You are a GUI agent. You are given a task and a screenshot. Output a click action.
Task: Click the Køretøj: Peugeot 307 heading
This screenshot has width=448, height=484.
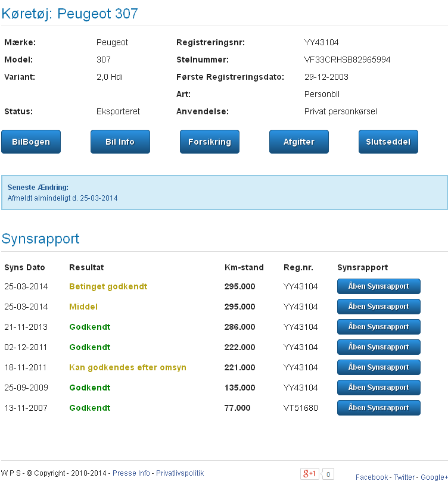(x=70, y=14)
